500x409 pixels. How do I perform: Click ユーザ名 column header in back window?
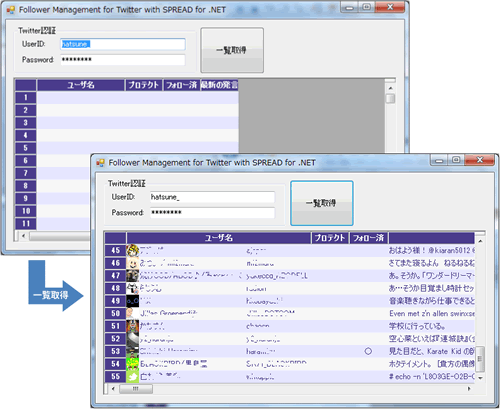[81, 85]
